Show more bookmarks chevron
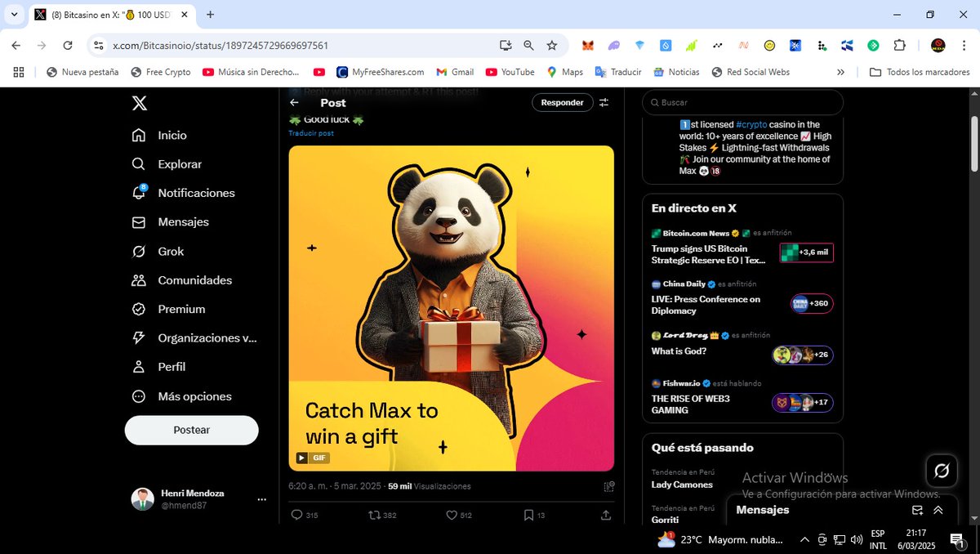This screenshot has width=980, height=554. [x=840, y=72]
